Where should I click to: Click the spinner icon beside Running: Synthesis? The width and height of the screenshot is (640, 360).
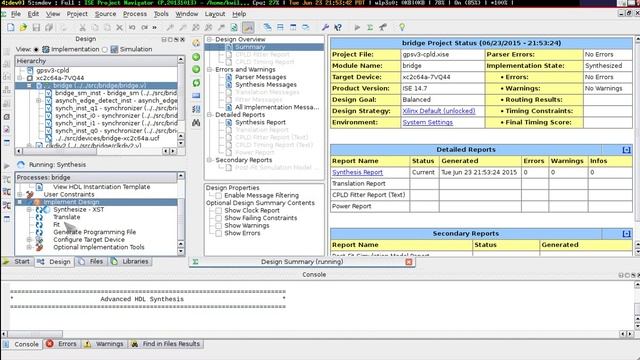[21, 164]
